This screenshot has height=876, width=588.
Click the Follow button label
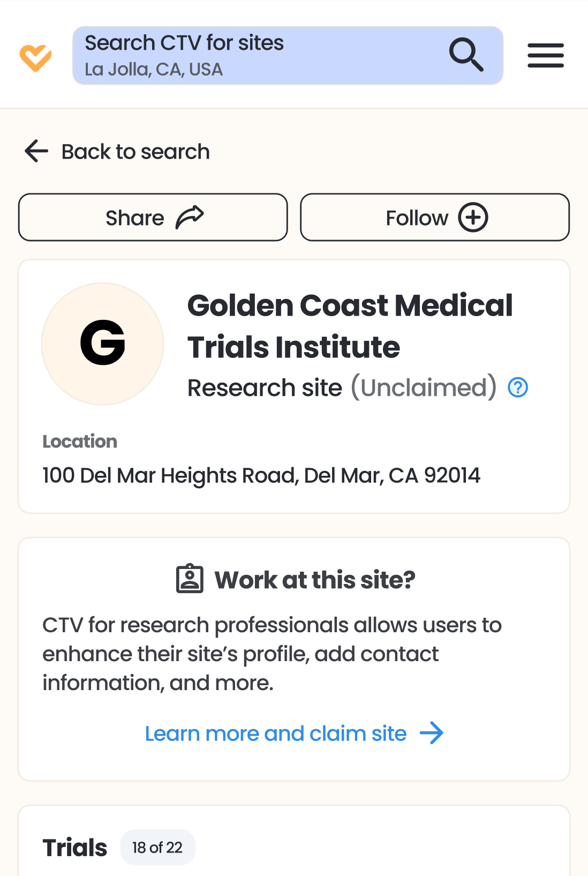pos(417,218)
